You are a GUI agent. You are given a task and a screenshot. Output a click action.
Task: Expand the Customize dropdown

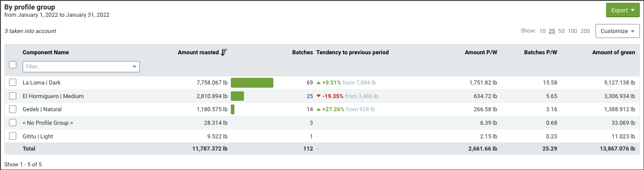point(617,31)
